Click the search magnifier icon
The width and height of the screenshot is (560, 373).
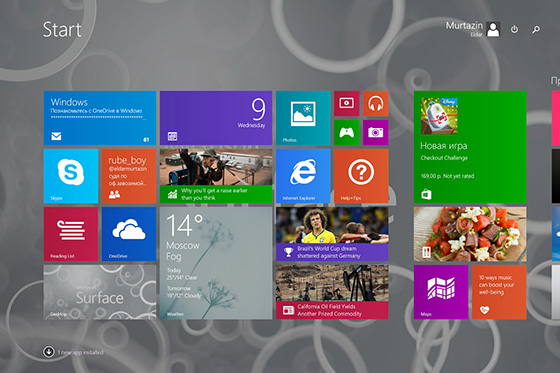[x=536, y=29]
